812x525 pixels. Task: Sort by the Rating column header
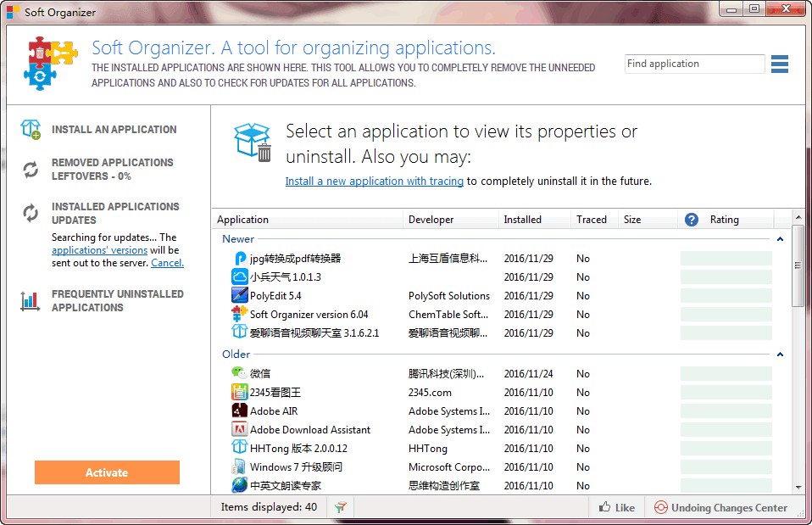(x=726, y=220)
